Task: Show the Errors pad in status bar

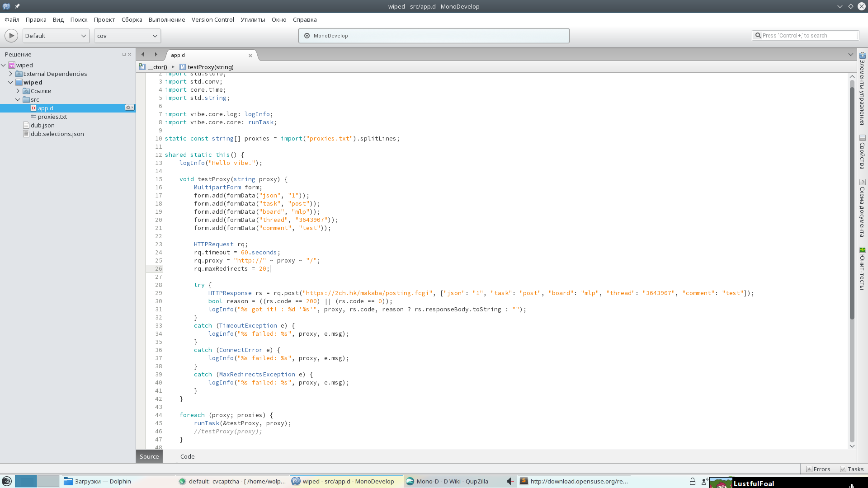Action: [x=818, y=469]
